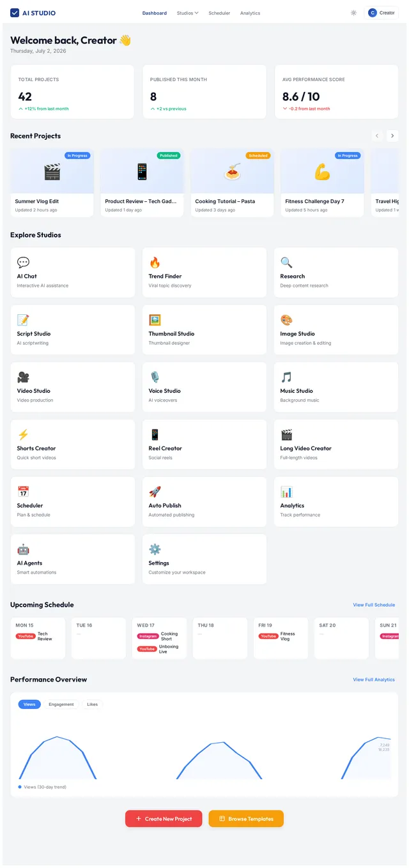Click the Long Video Creator clapperboard icon
The width and height of the screenshot is (409, 868).
click(x=286, y=434)
